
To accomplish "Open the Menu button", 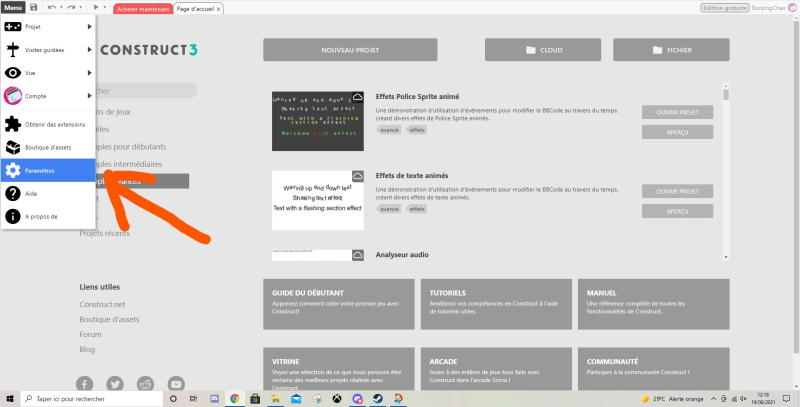I will pyautogui.click(x=13, y=8).
